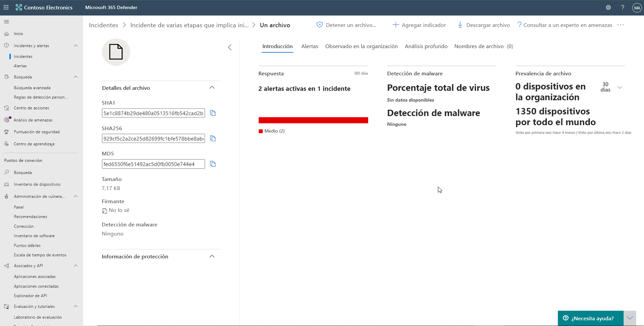Open the Incidente de varias etapas breadcrumb

pyautogui.click(x=190, y=25)
